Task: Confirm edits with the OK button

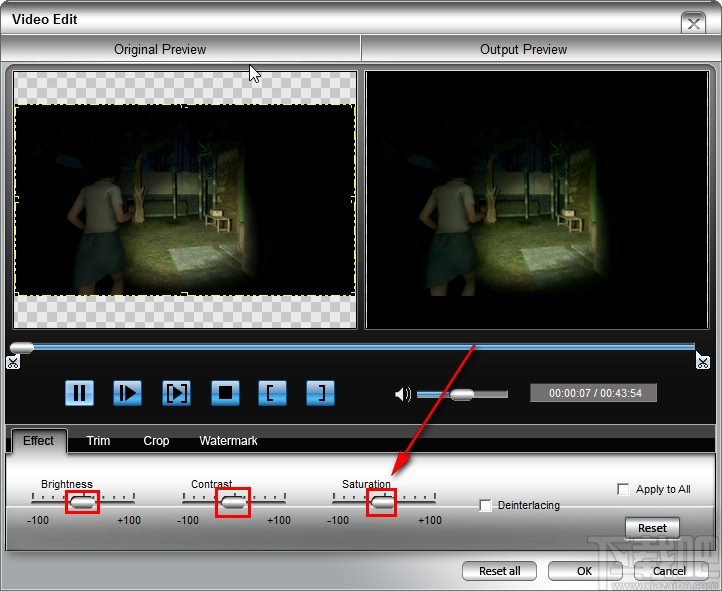Action: coord(585,571)
